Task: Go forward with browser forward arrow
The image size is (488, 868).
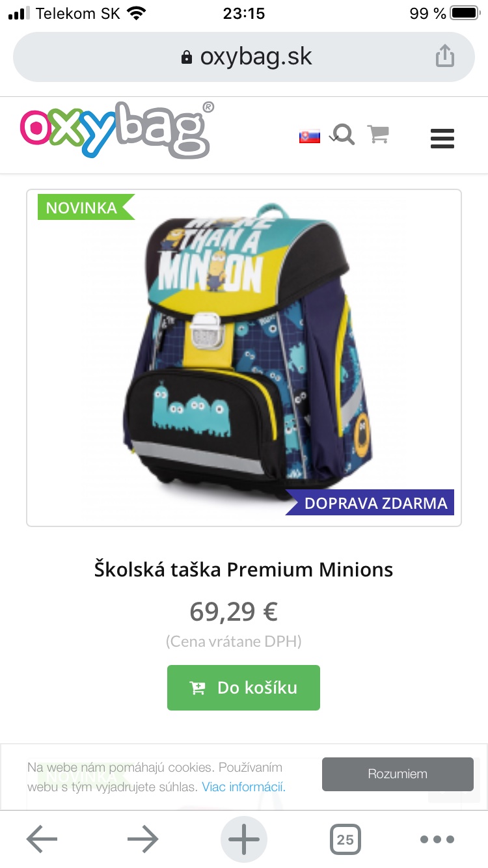Action: coord(143,839)
